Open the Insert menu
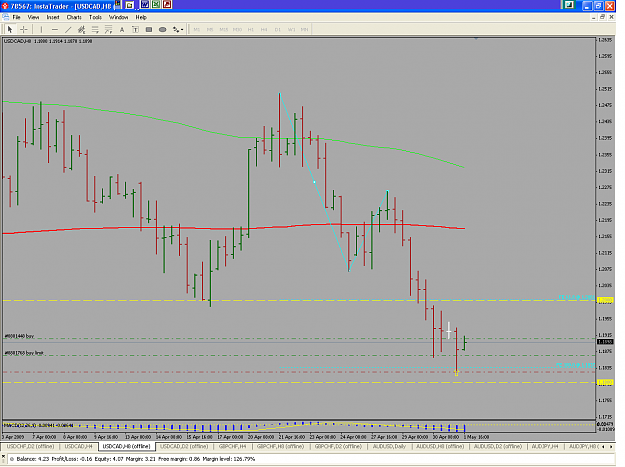Viewport: 625px width, 467px height. click(x=53, y=17)
